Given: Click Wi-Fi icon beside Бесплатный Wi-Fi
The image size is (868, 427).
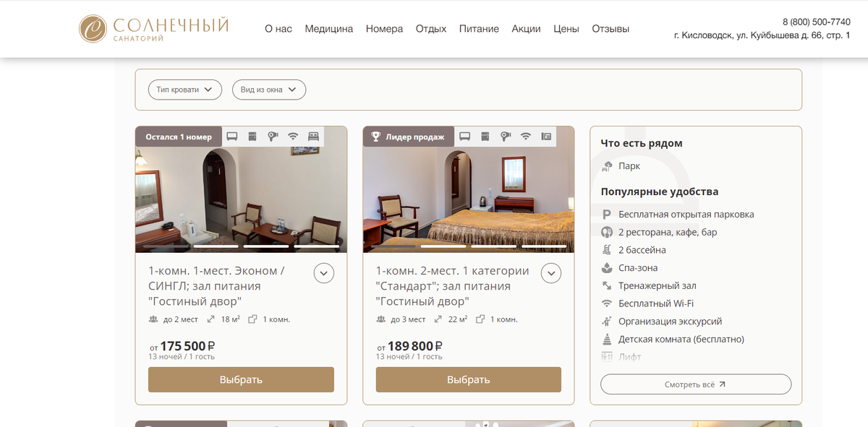Looking at the screenshot, I should 607,303.
